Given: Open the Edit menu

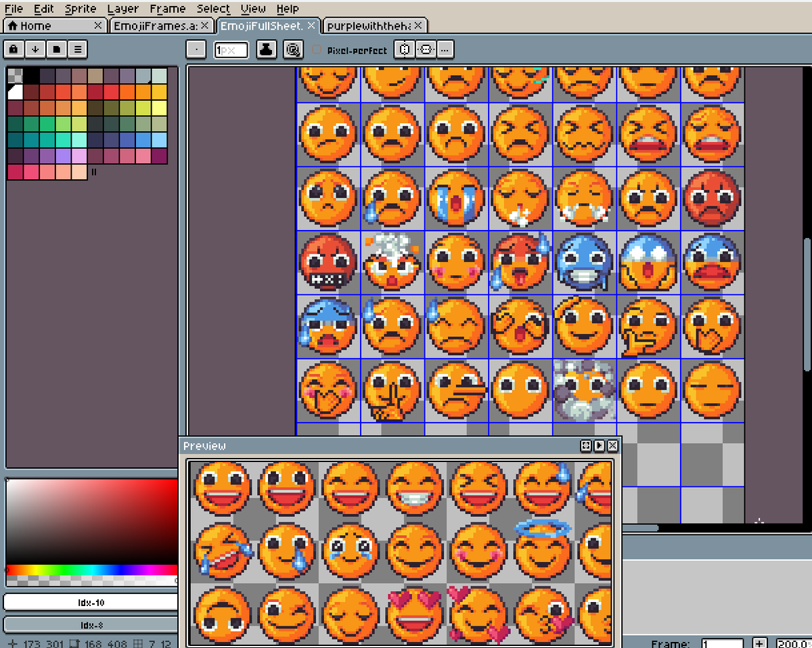Looking at the screenshot, I should point(44,9).
